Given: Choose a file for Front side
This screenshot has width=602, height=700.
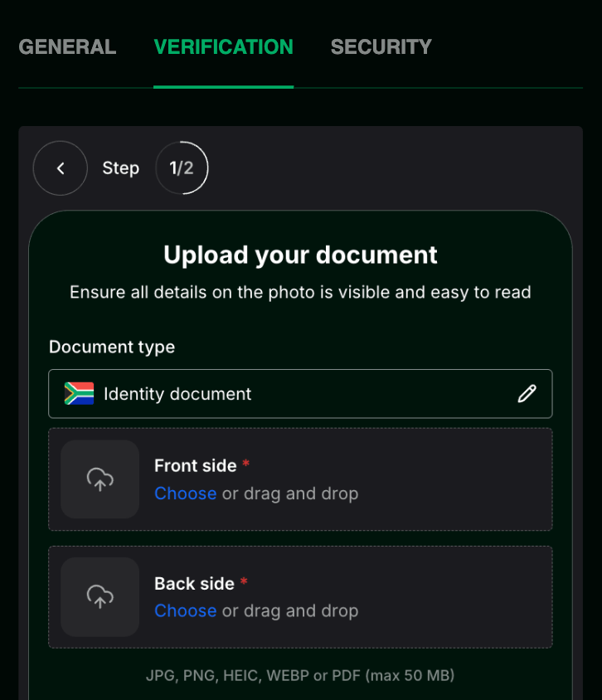Looking at the screenshot, I should [x=185, y=493].
